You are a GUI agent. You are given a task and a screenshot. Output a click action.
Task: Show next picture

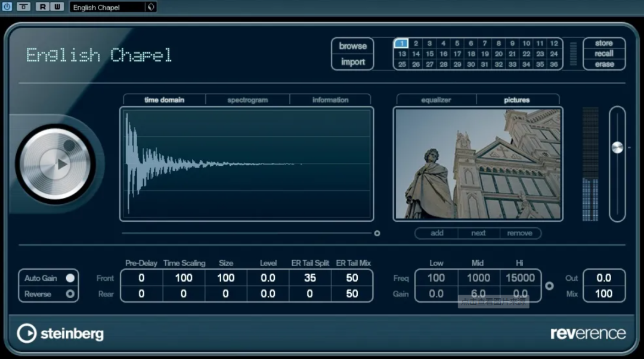click(x=478, y=233)
